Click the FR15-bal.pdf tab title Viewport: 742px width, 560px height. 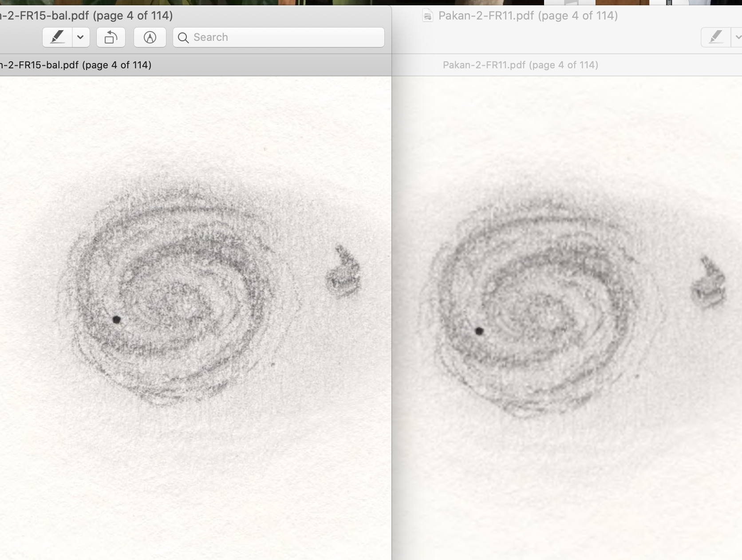[75, 65]
